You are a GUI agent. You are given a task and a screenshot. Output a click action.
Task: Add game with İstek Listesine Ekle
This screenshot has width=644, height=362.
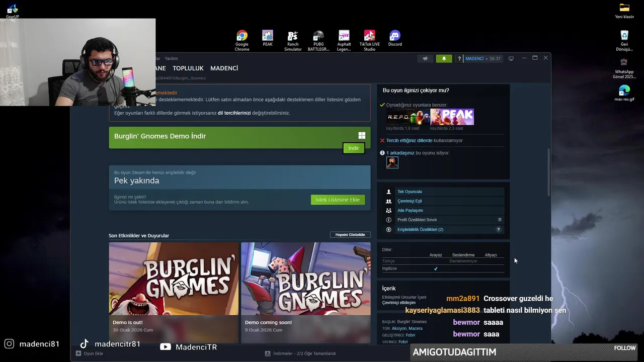[x=338, y=200]
